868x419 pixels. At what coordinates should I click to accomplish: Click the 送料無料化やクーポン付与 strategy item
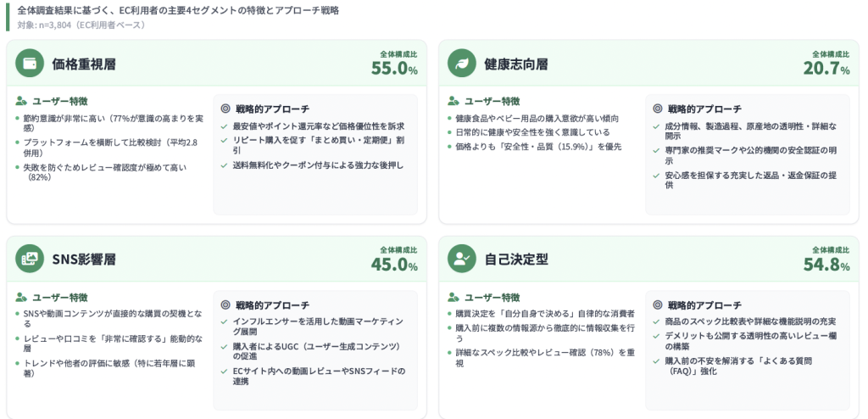318,165
